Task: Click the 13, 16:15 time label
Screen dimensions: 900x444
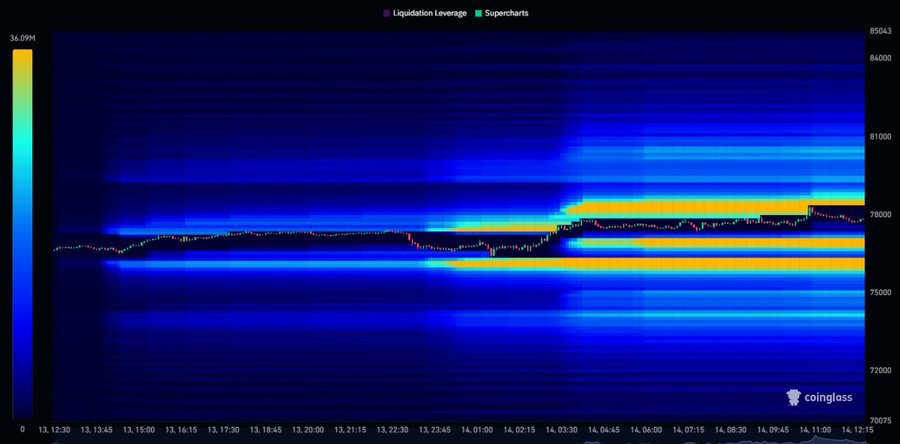Action: click(181, 430)
